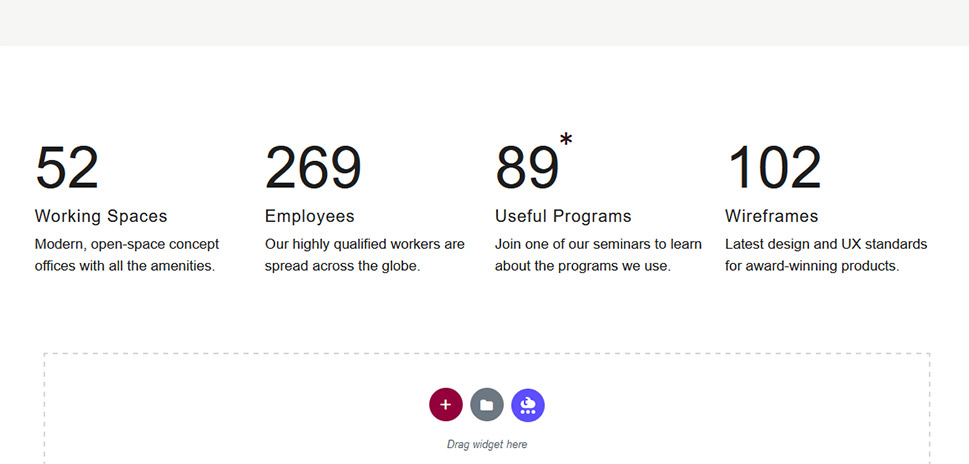Select the 269 counter number
969x464 pixels.
313,167
